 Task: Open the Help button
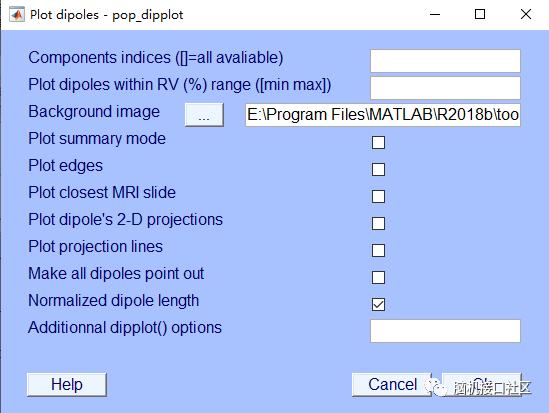[x=67, y=385]
